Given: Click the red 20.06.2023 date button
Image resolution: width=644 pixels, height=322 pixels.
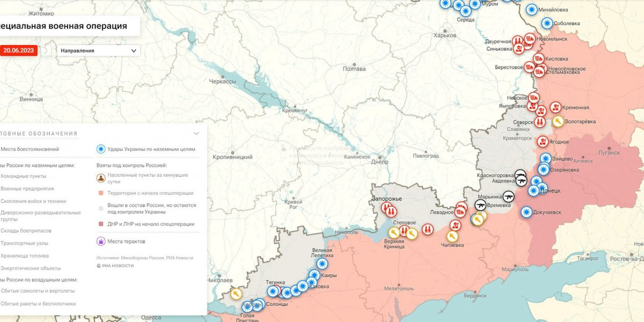Looking at the screenshot, I should tap(18, 50).
